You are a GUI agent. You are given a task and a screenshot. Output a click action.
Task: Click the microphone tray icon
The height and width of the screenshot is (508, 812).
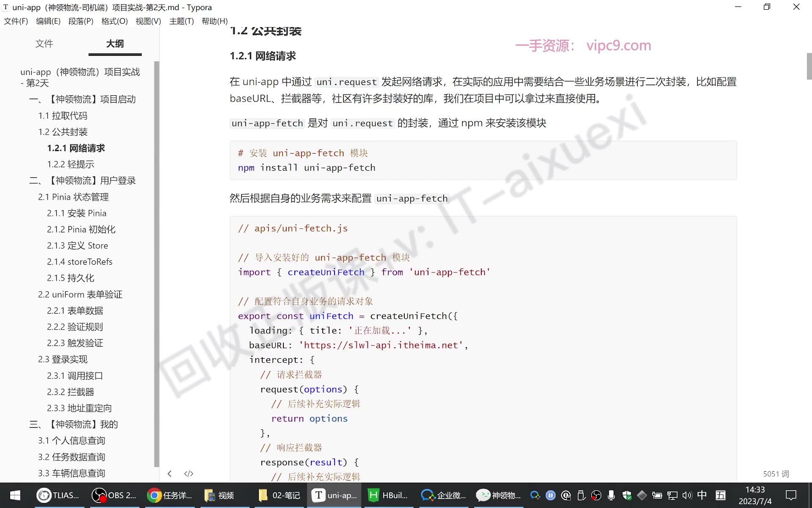click(611, 495)
